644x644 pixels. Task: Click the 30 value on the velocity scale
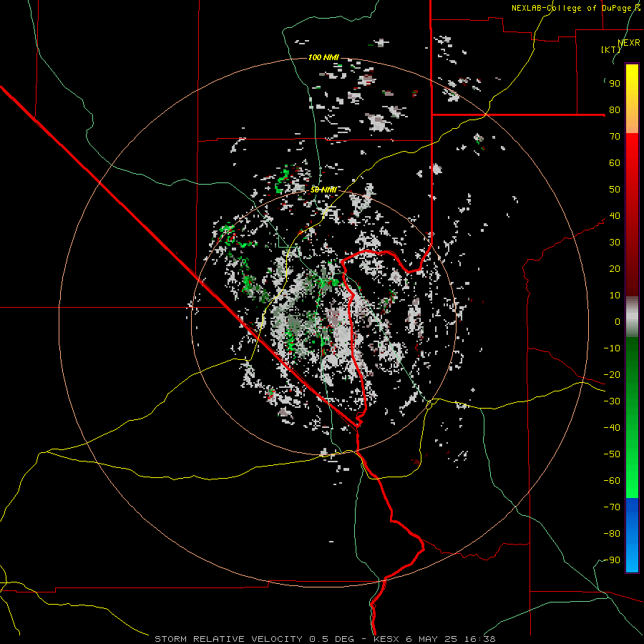pos(615,243)
